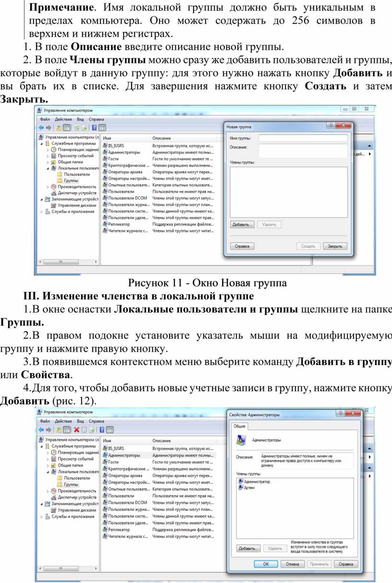Click Закрыть button in Новая группа dialog

(335, 246)
